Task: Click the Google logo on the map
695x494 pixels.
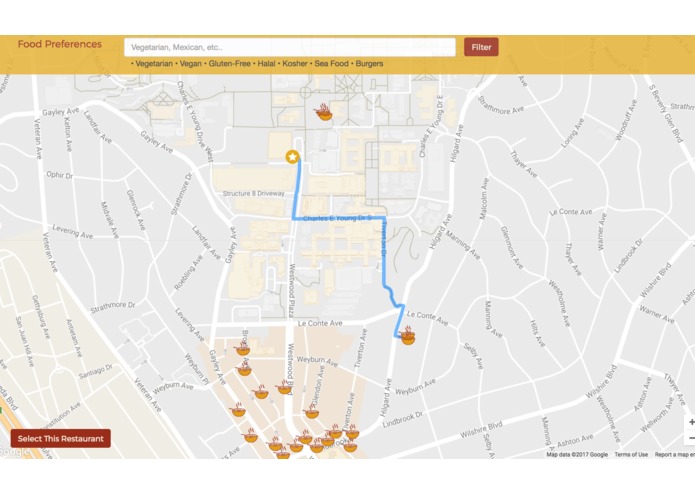Action: click(x=14, y=452)
